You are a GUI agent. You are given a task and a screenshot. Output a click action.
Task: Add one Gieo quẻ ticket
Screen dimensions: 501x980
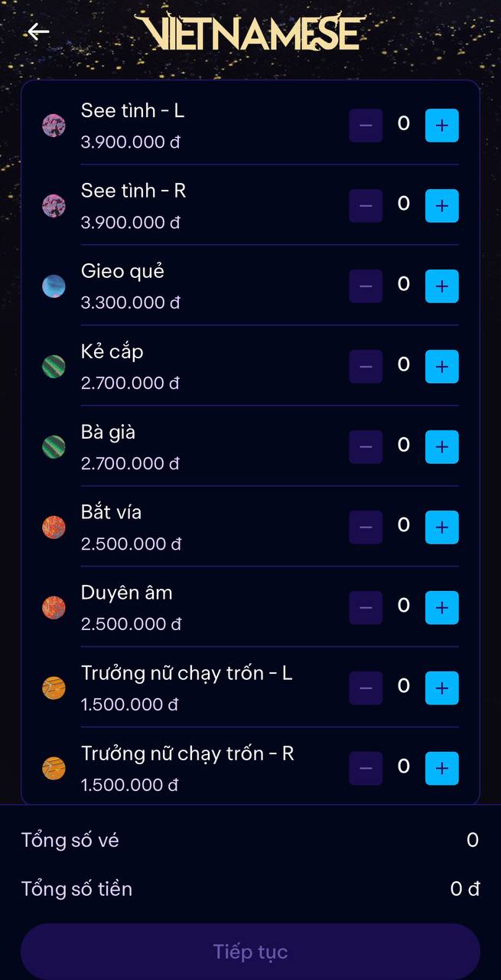[x=441, y=286]
